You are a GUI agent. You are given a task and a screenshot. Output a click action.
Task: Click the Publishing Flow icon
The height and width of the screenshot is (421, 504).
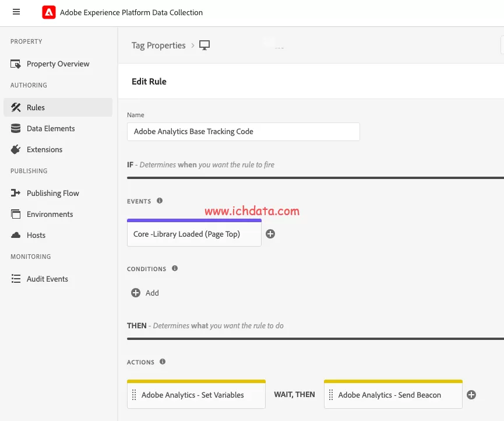[x=15, y=193]
